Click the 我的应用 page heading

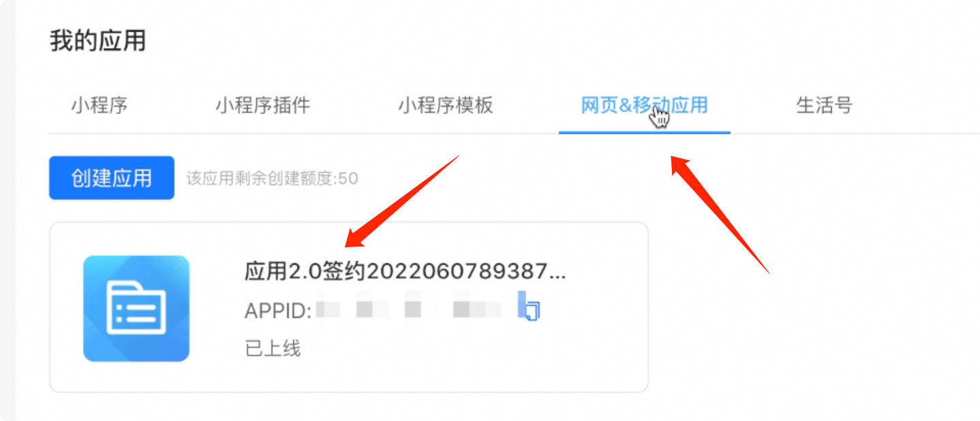(98, 42)
